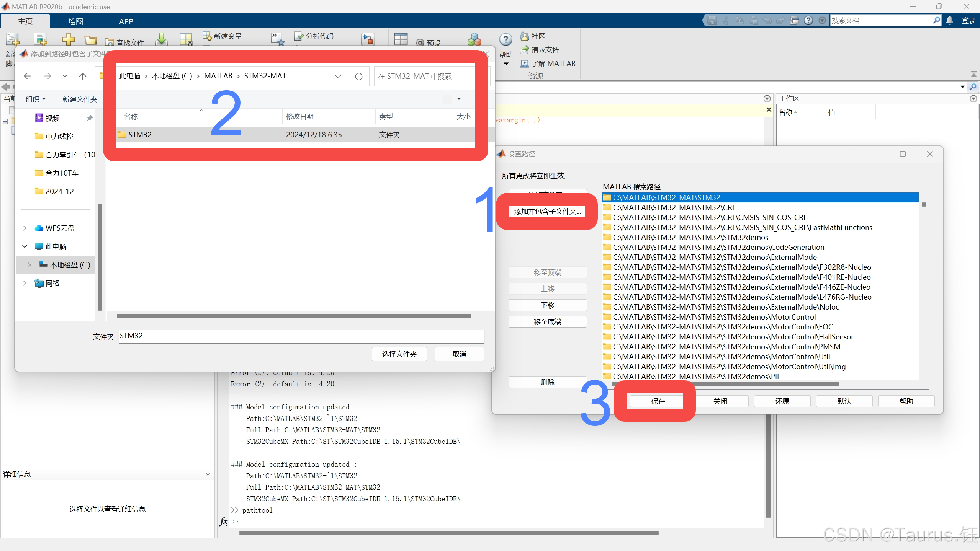Click the back arrow in file dialog
The width and height of the screenshot is (980, 551).
[27, 76]
